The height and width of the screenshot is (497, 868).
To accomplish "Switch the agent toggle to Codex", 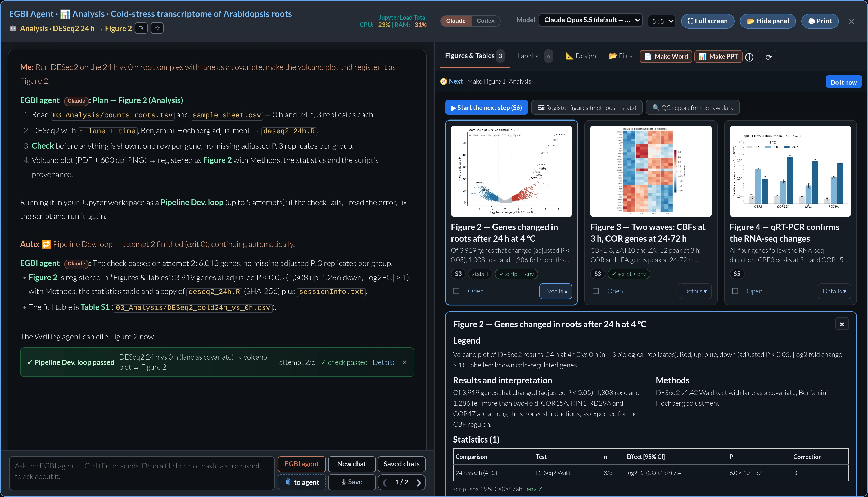I will tap(485, 21).
